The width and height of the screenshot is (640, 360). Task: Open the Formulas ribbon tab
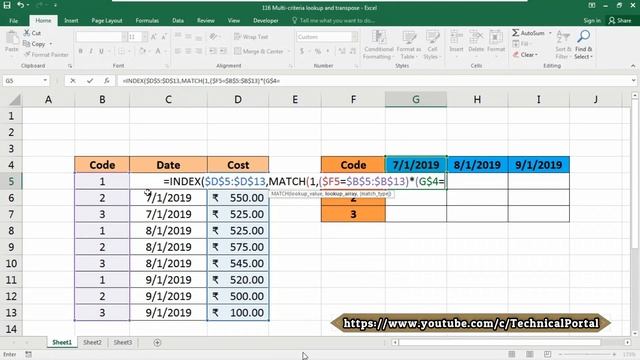147,20
